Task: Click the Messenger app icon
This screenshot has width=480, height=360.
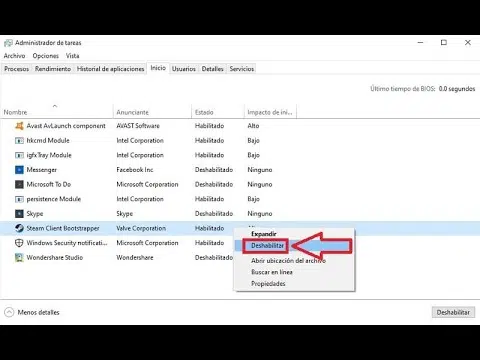Action: point(19,170)
